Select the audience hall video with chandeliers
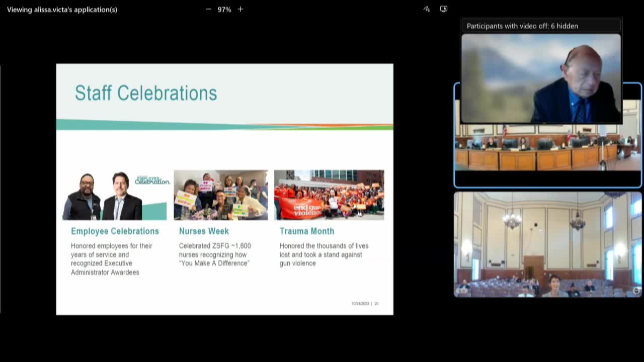The image size is (644, 362). (x=548, y=244)
